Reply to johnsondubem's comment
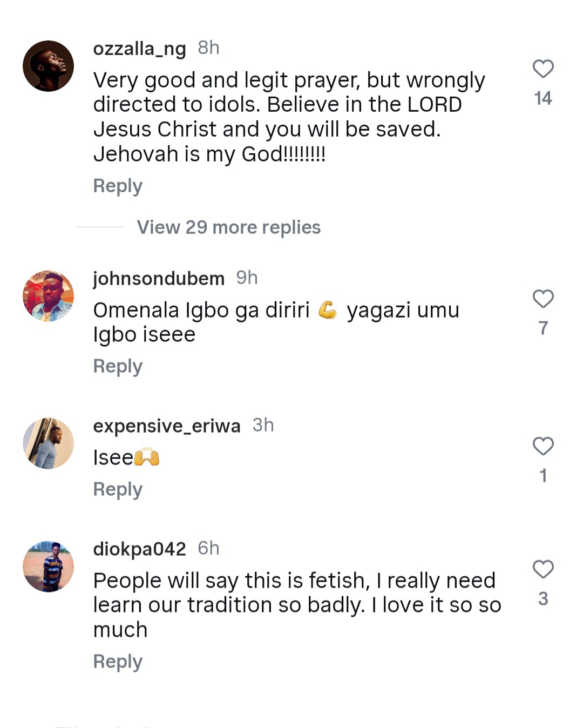 coord(118,366)
